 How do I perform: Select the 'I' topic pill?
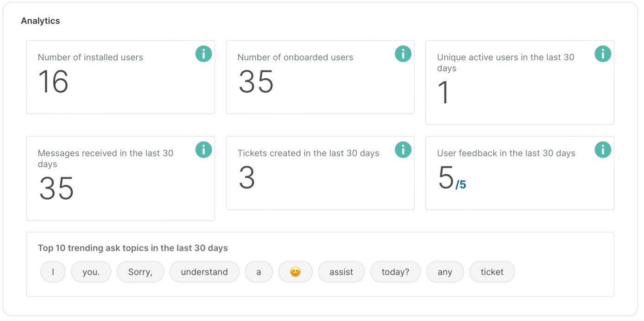point(53,272)
